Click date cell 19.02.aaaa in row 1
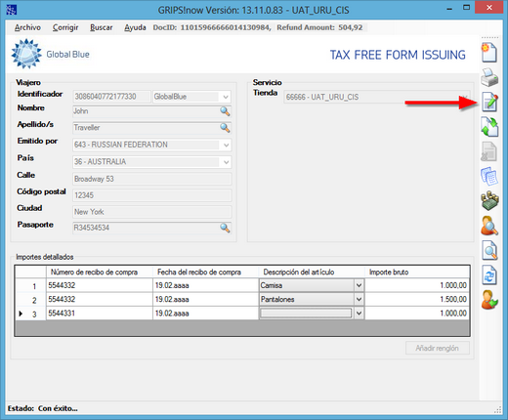 pyautogui.click(x=206, y=285)
